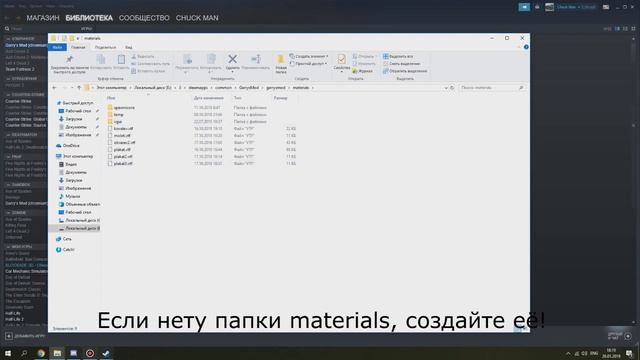This screenshot has height=360, width=640.
Task: Pin folder to Quick access in ribbon
Action: [x=69, y=64]
